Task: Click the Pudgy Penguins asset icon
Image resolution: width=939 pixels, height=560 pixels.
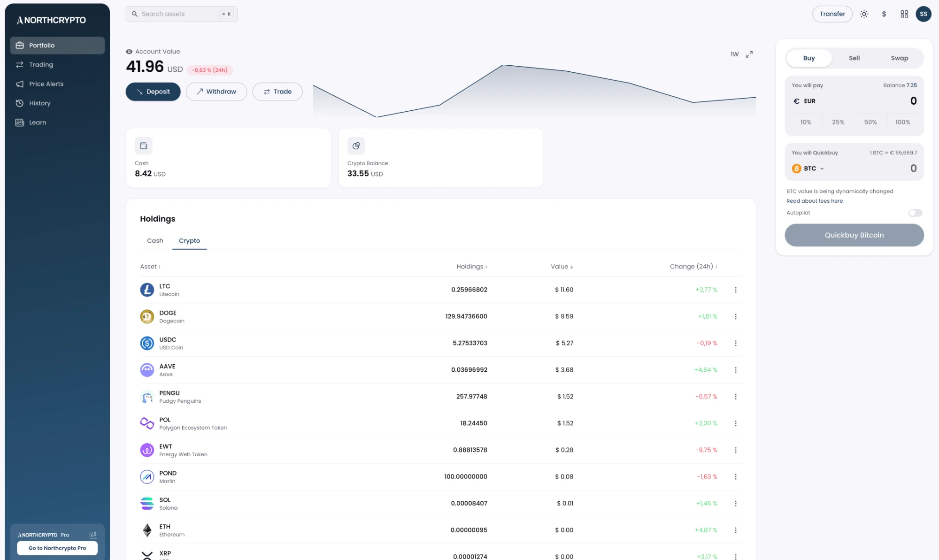Action: pyautogui.click(x=147, y=397)
